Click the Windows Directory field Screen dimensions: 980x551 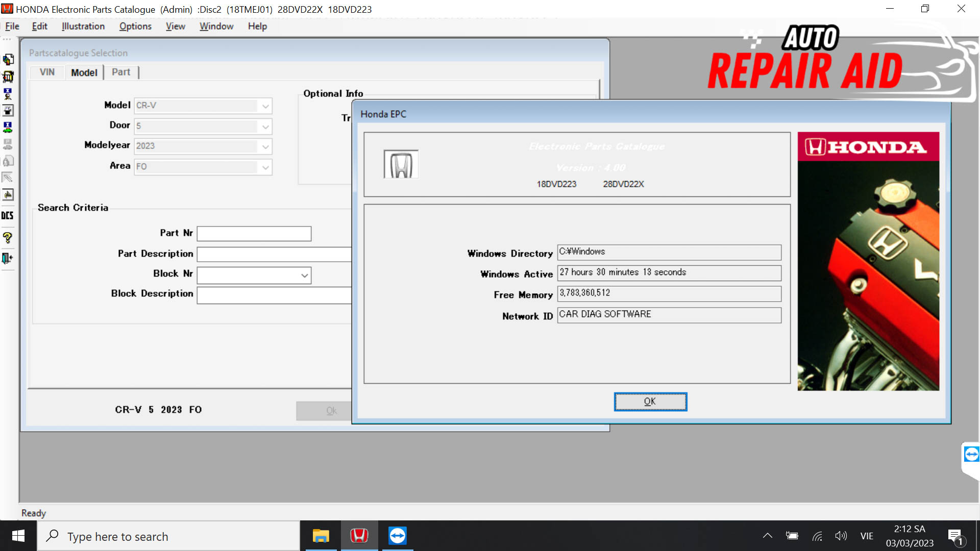point(669,252)
